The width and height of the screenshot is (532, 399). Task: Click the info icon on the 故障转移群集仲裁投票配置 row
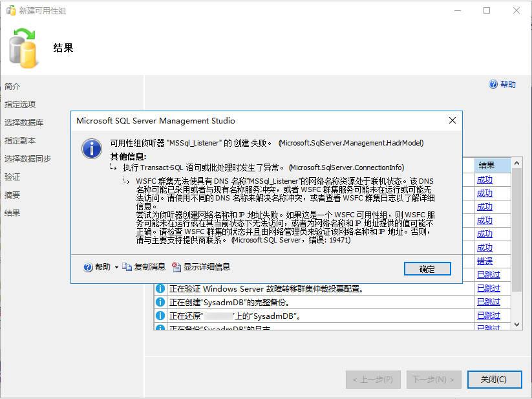[160, 288]
